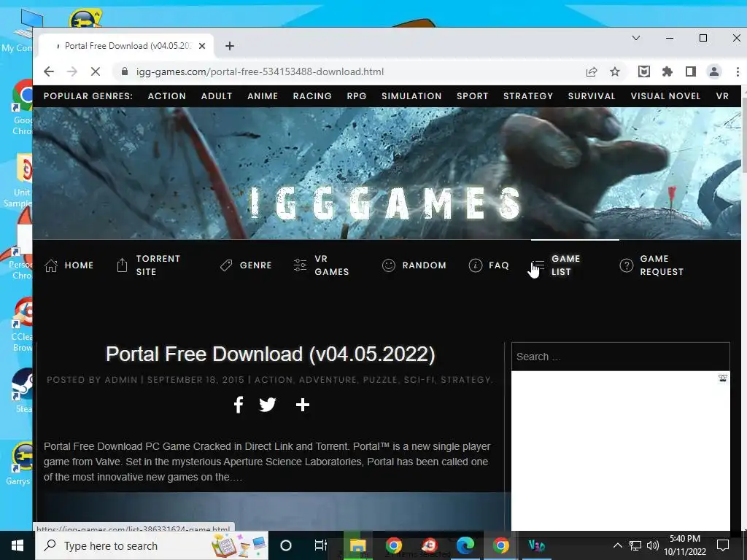This screenshot has height=560, width=747.
Task: Open Microsoft Edge from taskbar
Action: point(465,545)
